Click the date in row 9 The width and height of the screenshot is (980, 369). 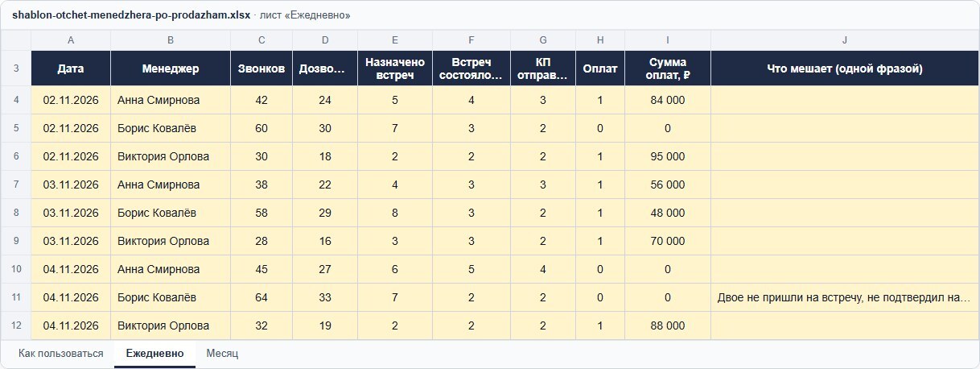coord(71,241)
